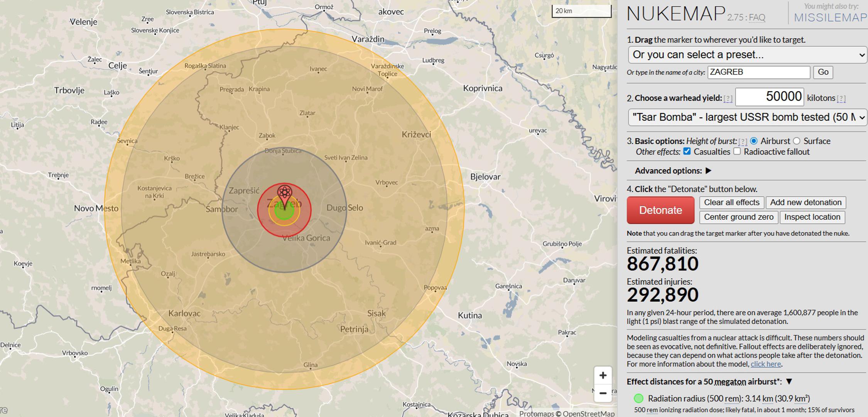Click the help [?] next to Height of burst

(743, 141)
